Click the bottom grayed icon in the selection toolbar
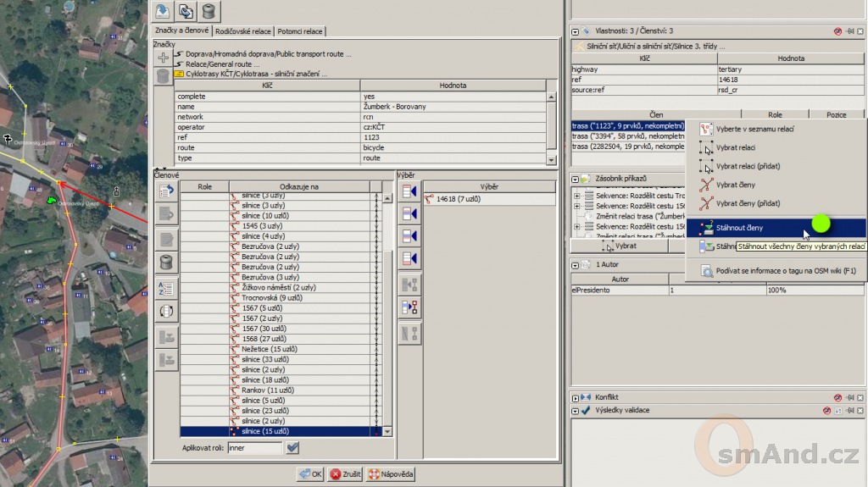 [409, 334]
